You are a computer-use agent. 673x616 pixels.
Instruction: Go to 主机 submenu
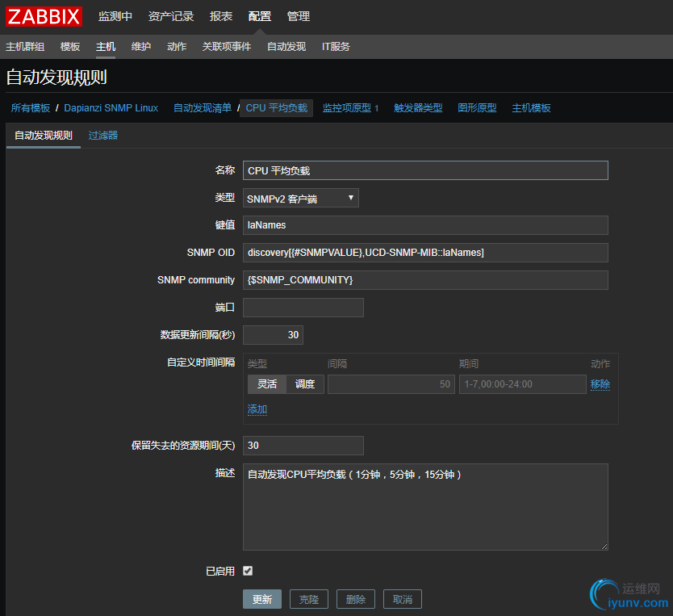pyautogui.click(x=106, y=46)
